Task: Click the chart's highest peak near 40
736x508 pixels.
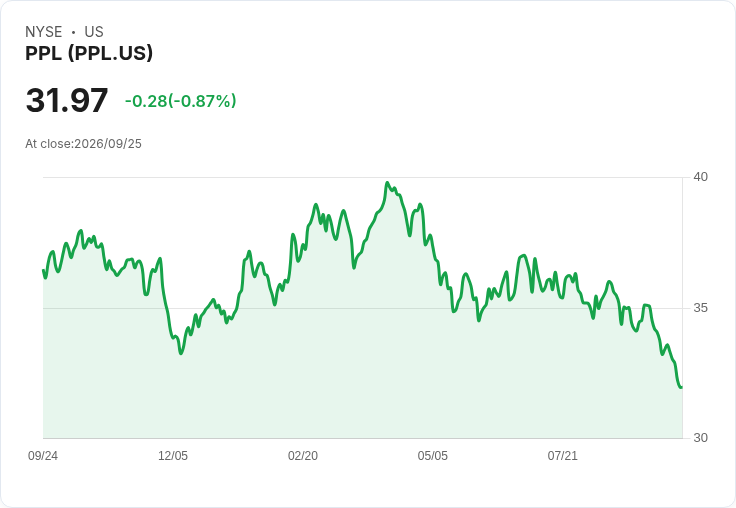Action: 387,183
